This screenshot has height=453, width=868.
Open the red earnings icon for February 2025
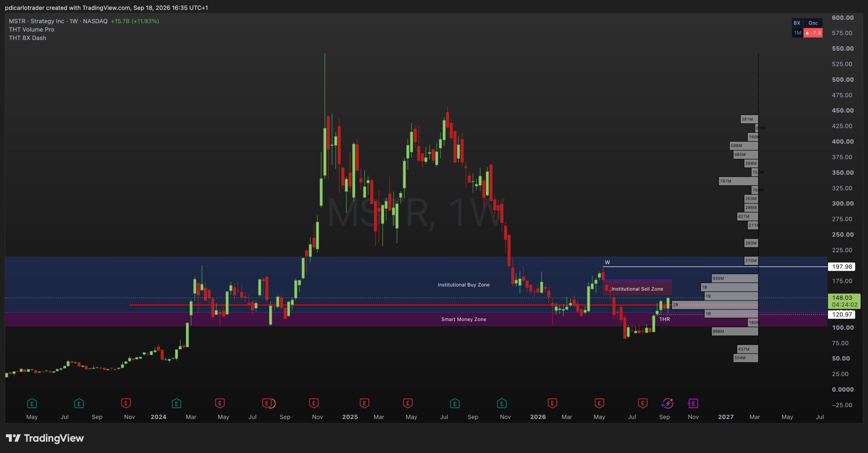point(364,403)
